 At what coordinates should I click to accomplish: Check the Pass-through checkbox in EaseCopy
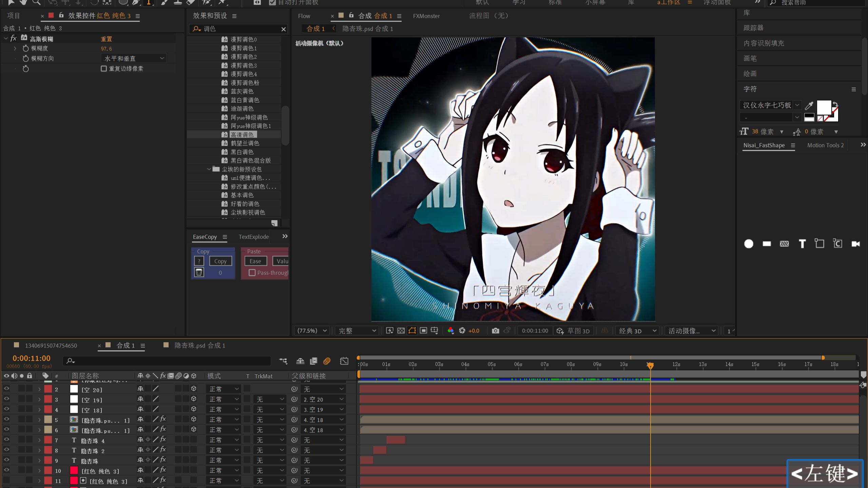pyautogui.click(x=252, y=273)
